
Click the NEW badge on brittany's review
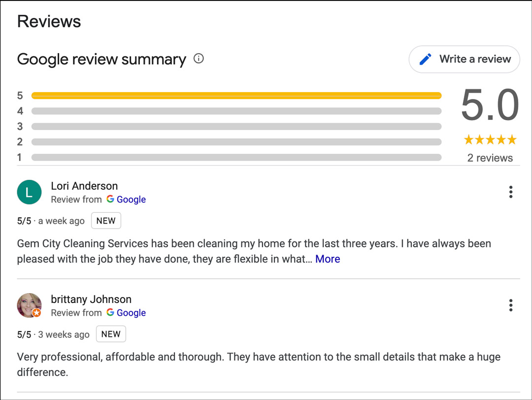(111, 333)
